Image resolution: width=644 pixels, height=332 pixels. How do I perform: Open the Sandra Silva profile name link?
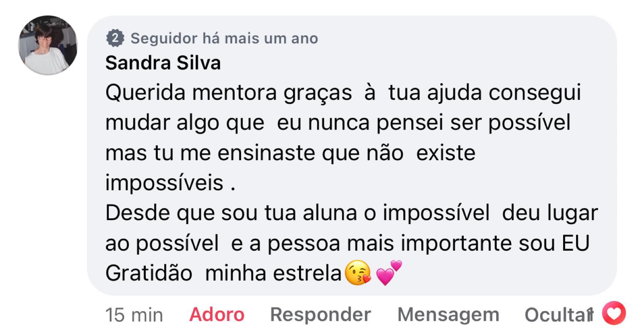(x=163, y=63)
